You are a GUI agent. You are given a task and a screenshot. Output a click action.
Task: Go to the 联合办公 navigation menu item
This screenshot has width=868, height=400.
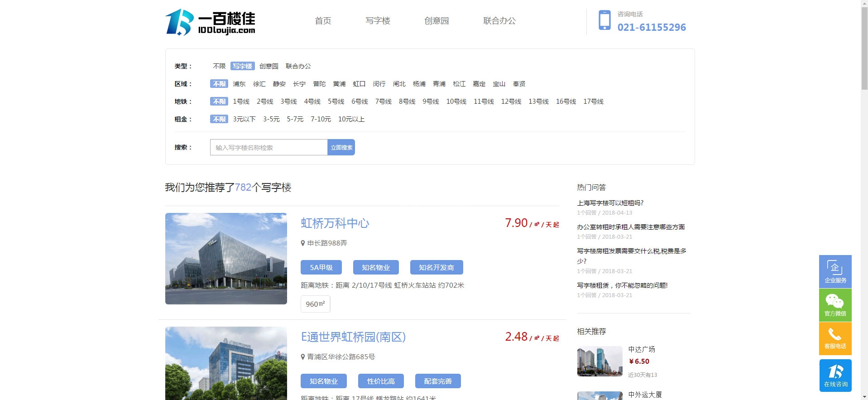click(x=499, y=21)
